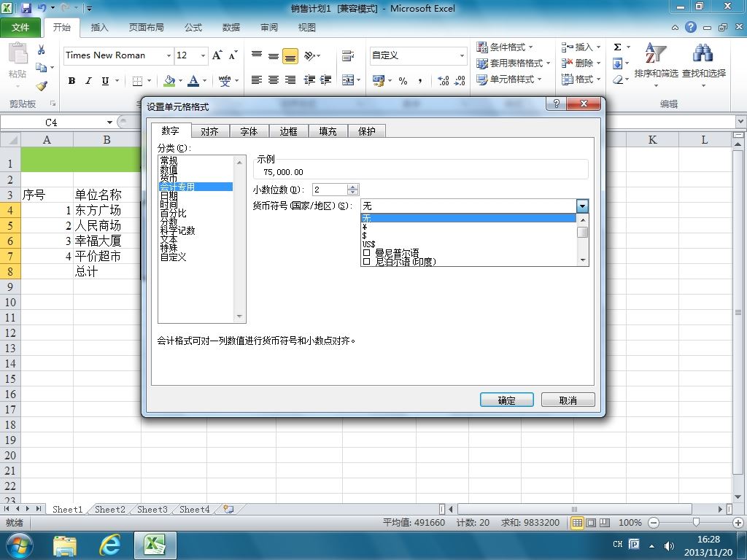Switch to the Font (字体) dialog tab
Viewport: 747px width, 560px height.
[249, 131]
